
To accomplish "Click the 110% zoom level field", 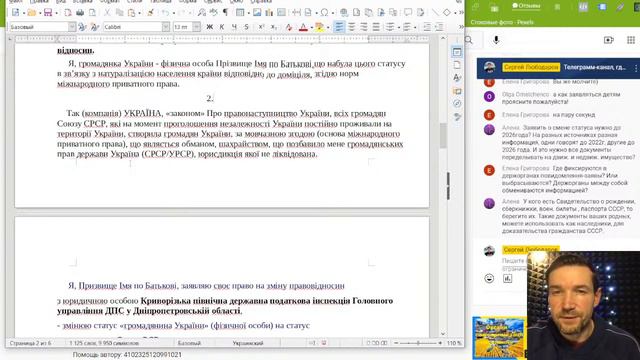I will click(x=453, y=343).
